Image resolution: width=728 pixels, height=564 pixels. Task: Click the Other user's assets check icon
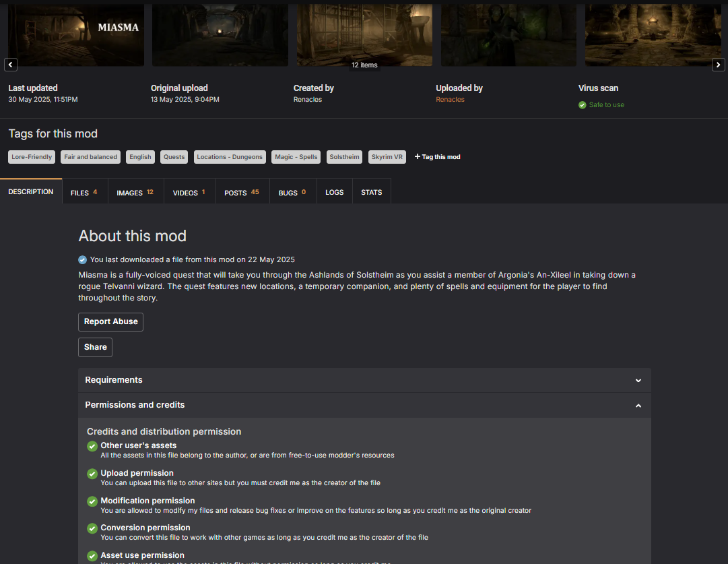coord(92,446)
